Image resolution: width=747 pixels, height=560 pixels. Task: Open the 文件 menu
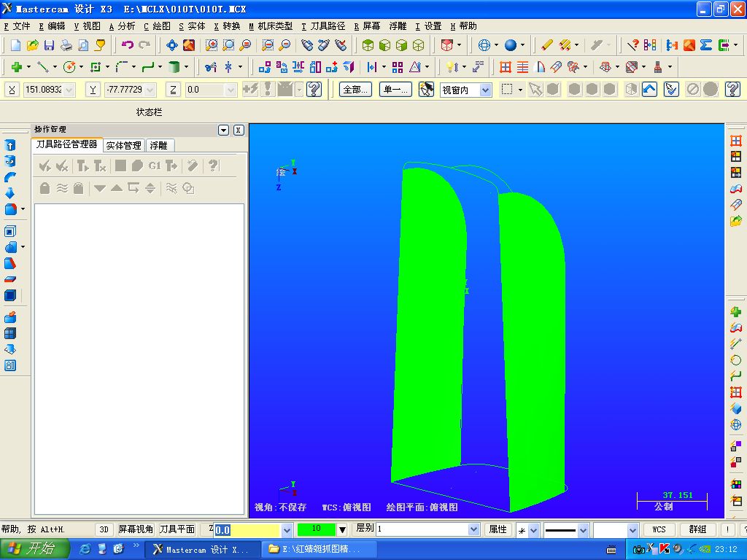pyautogui.click(x=17, y=26)
